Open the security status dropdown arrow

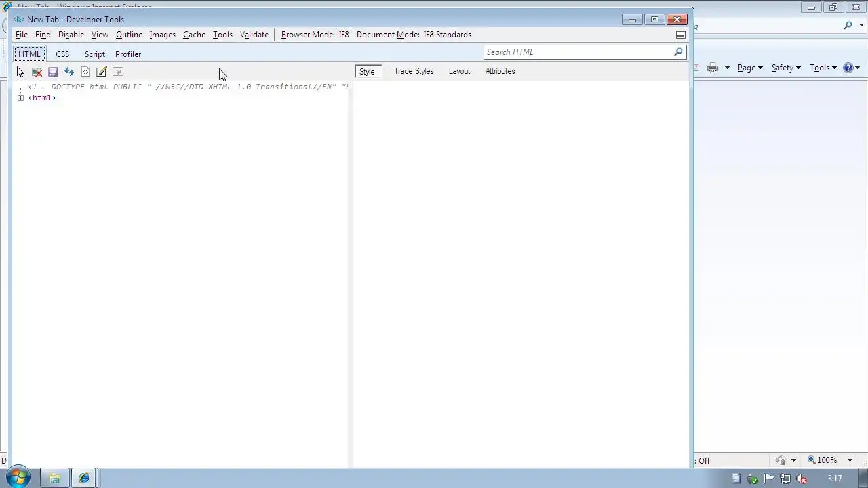[793, 460]
